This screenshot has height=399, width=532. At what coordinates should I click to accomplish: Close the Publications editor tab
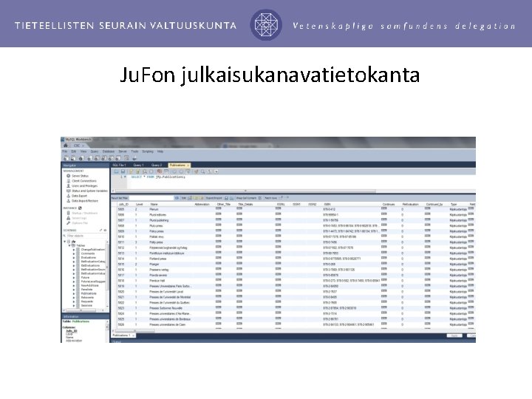pyautogui.click(x=188, y=166)
